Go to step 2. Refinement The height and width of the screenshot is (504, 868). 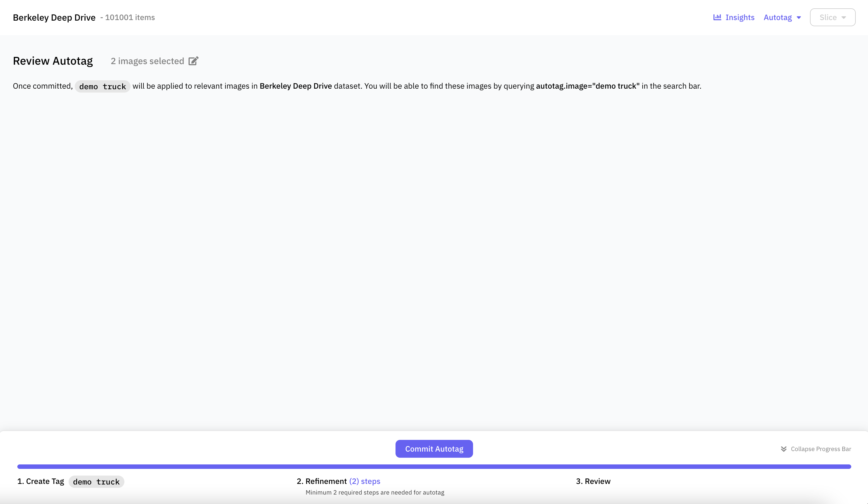pyautogui.click(x=322, y=481)
